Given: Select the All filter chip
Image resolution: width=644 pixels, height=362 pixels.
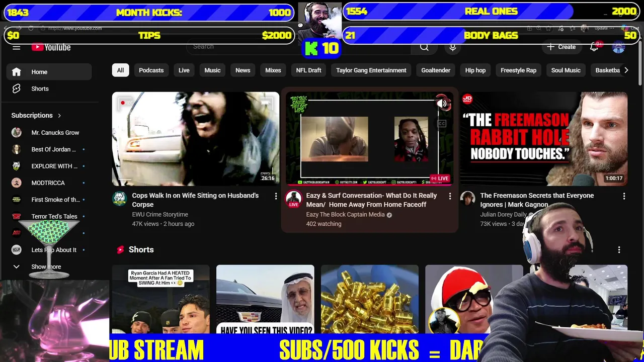Looking at the screenshot, I should coord(120,70).
